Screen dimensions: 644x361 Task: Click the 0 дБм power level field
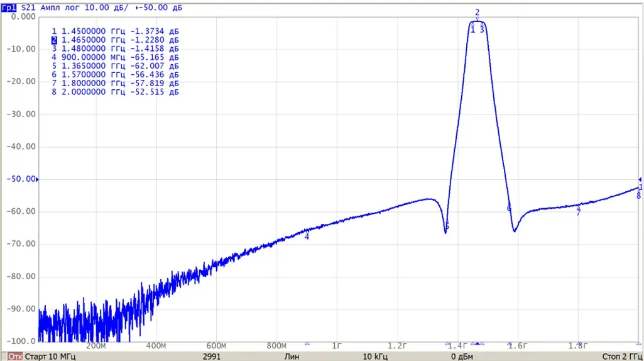[x=462, y=356]
